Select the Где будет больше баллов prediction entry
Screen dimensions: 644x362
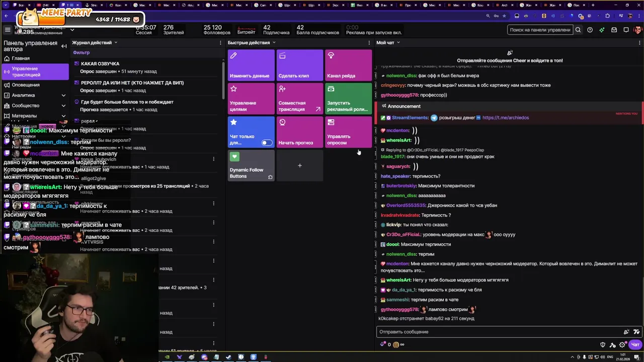(x=146, y=106)
